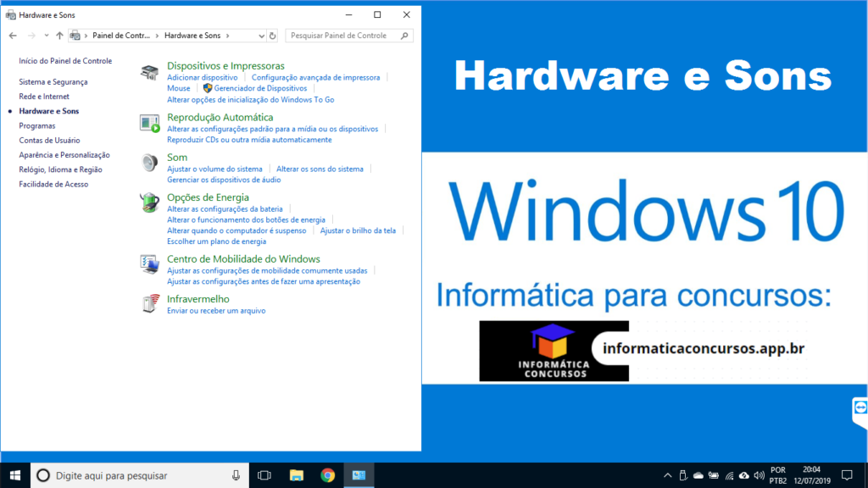Show hidden system tray icons
The height and width of the screenshot is (488, 868).
click(x=667, y=475)
